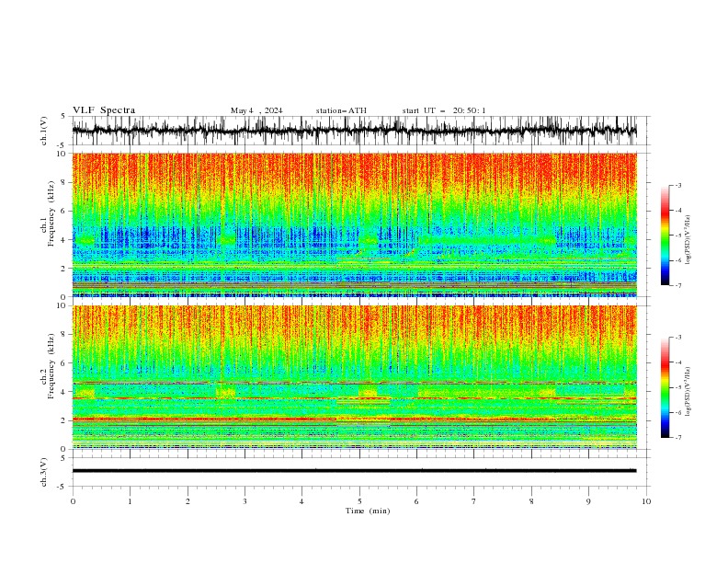Click the "VLF Spectra" plot title
The width and height of the screenshot is (728, 563).
coord(104,110)
